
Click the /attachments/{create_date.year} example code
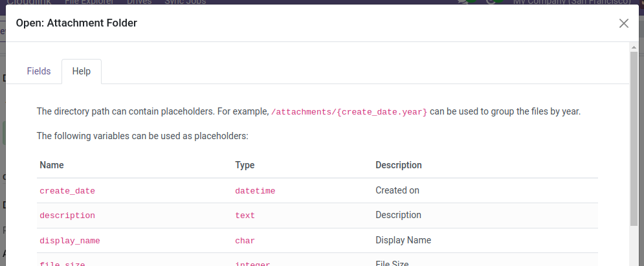point(349,112)
